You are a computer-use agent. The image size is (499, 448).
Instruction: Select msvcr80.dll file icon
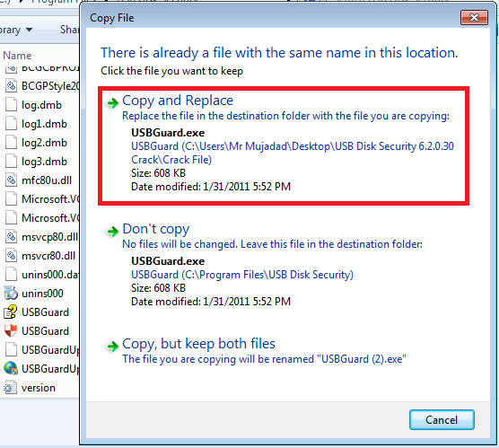[x=11, y=255]
